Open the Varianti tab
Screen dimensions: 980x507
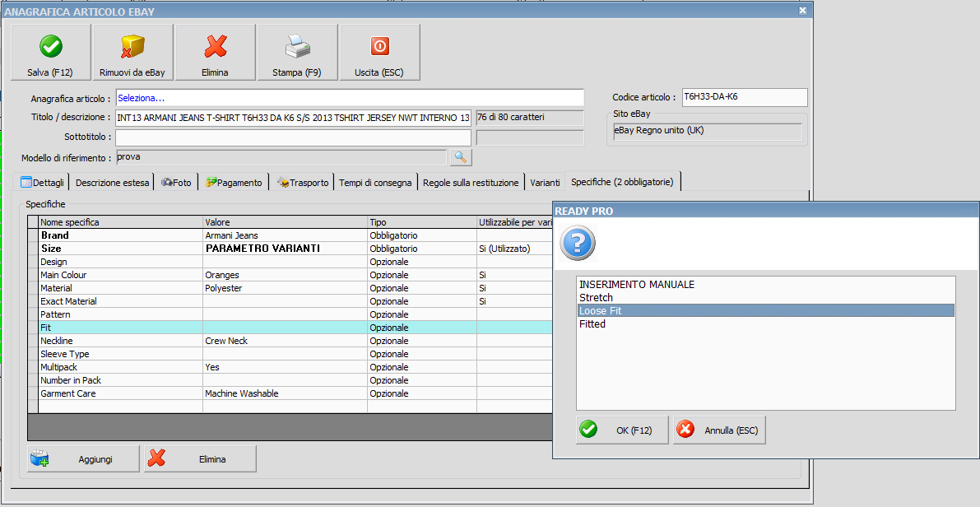point(545,183)
